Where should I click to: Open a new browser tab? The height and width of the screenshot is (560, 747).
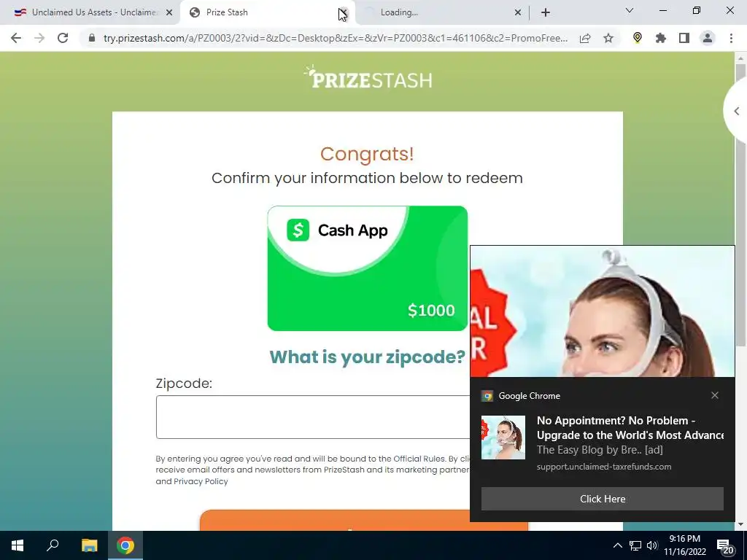click(x=546, y=12)
